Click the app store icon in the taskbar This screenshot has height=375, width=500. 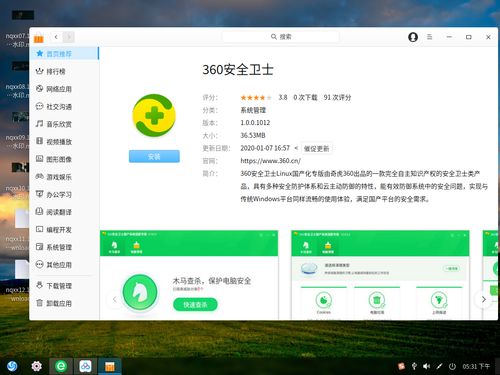coord(110,366)
